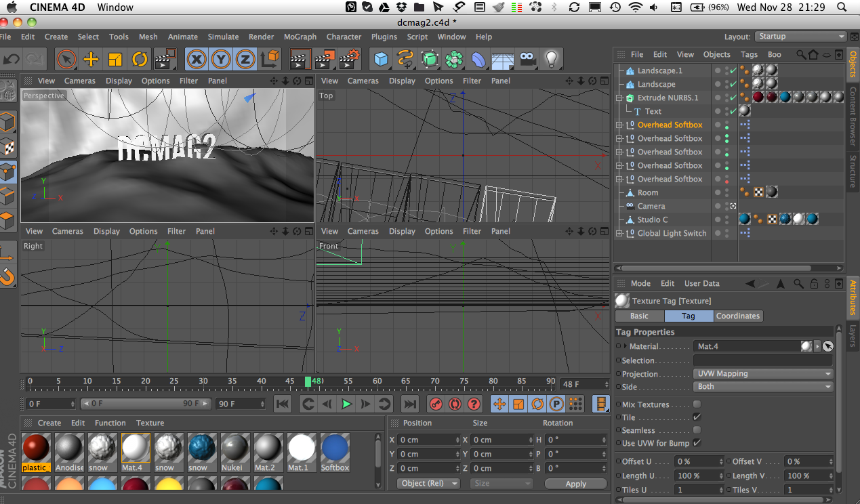The image size is (860, 504).
Task: Add a floor environment object
Action: pos(502,60)
